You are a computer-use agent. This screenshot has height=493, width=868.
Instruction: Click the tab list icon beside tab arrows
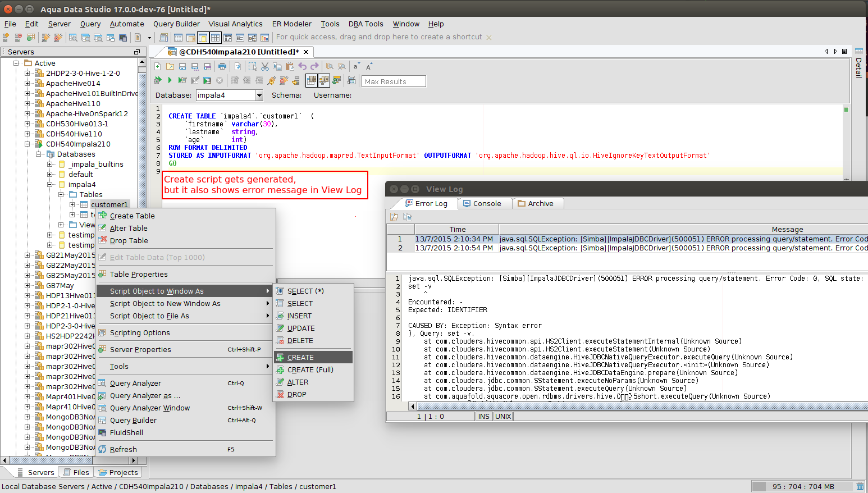(844, 51)
